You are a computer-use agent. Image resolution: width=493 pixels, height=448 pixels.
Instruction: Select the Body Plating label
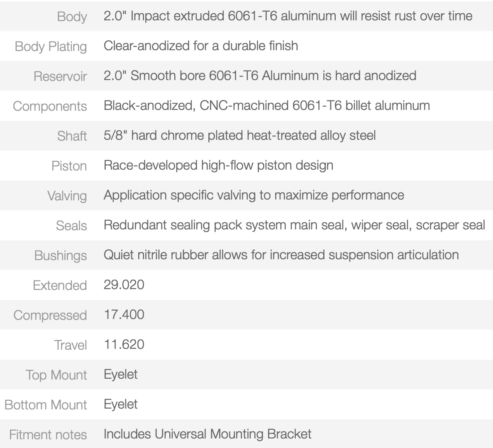tap(51, 46)
